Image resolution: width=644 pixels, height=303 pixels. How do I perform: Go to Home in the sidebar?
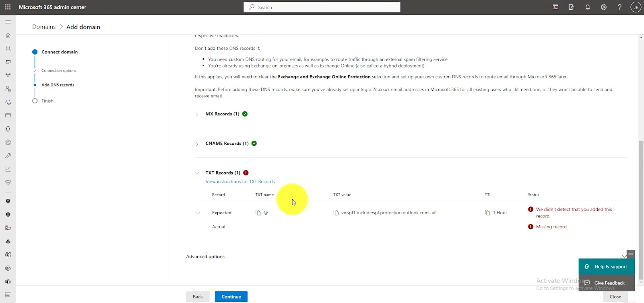tap(8, 35)
